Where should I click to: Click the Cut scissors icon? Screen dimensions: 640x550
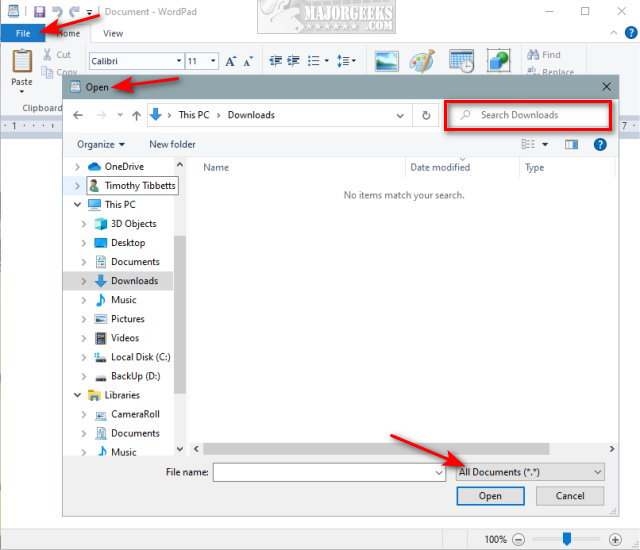tap(47, 55)
